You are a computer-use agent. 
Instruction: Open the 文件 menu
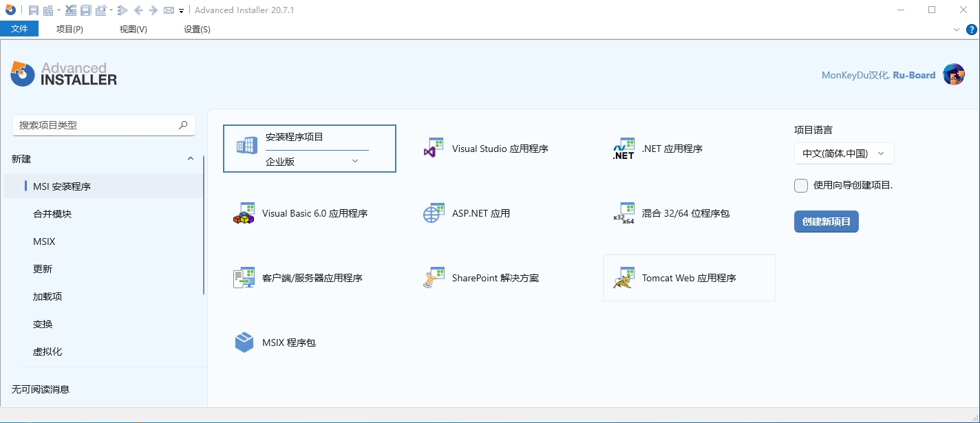pos(19,29)
